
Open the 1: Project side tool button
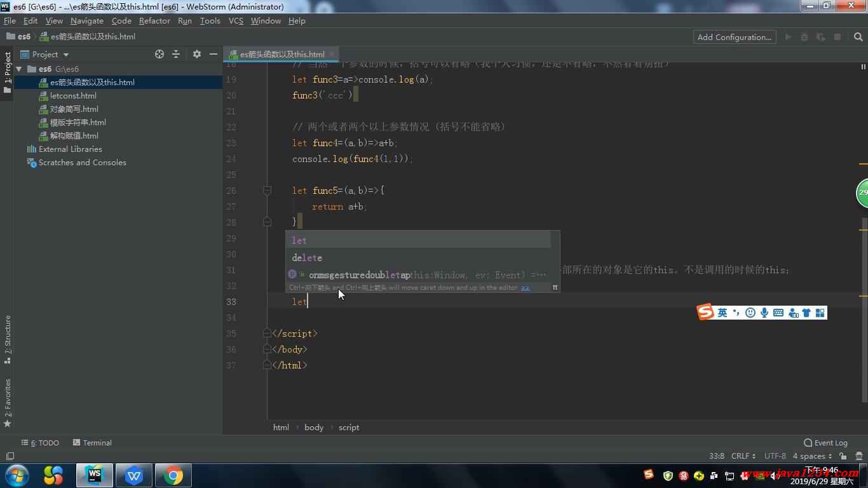click(x=8, y=72)
